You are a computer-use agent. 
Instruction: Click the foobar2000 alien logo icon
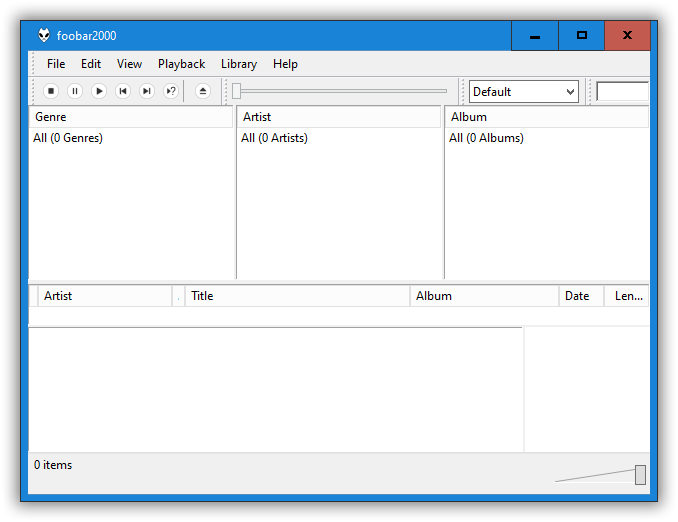(44, 35)
